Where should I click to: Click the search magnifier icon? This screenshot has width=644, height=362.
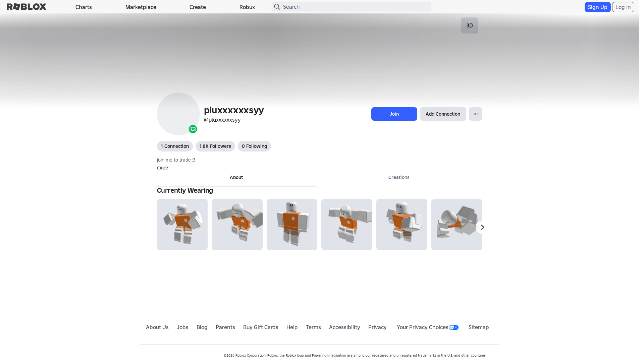277,7
